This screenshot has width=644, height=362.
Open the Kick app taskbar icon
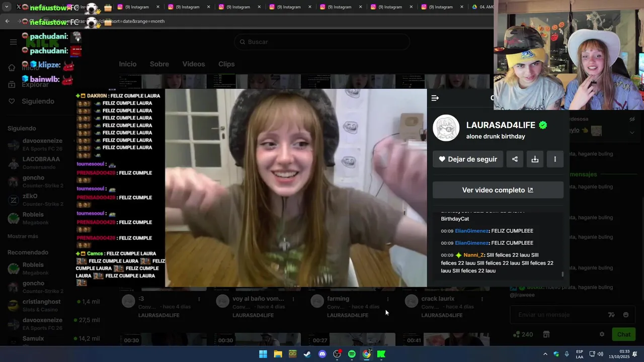[381, 354]
